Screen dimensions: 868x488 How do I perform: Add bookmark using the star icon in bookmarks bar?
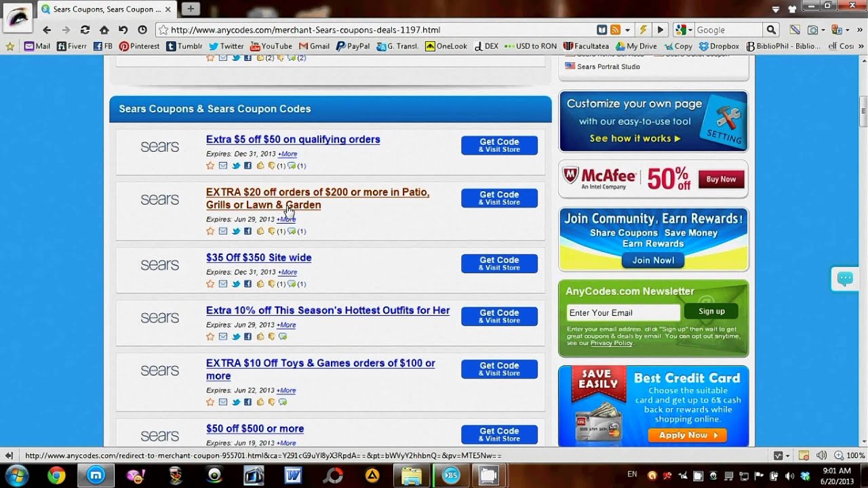coord(9,46)
